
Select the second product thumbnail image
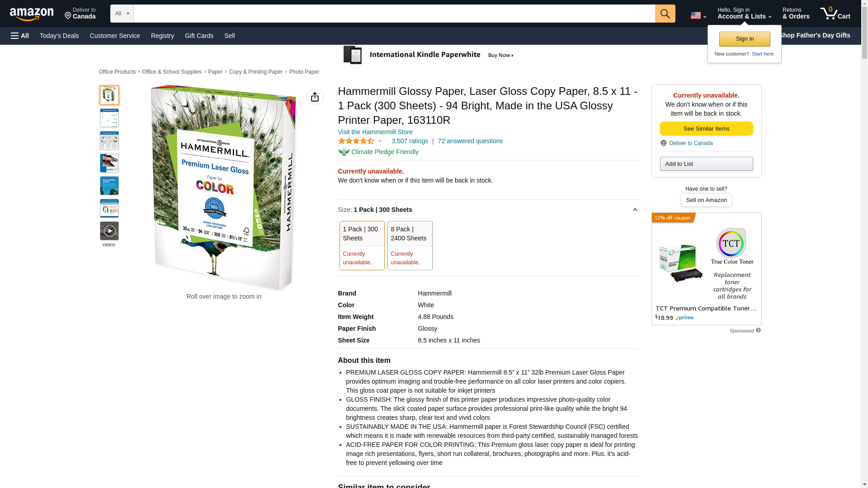[x=109, y=118]
